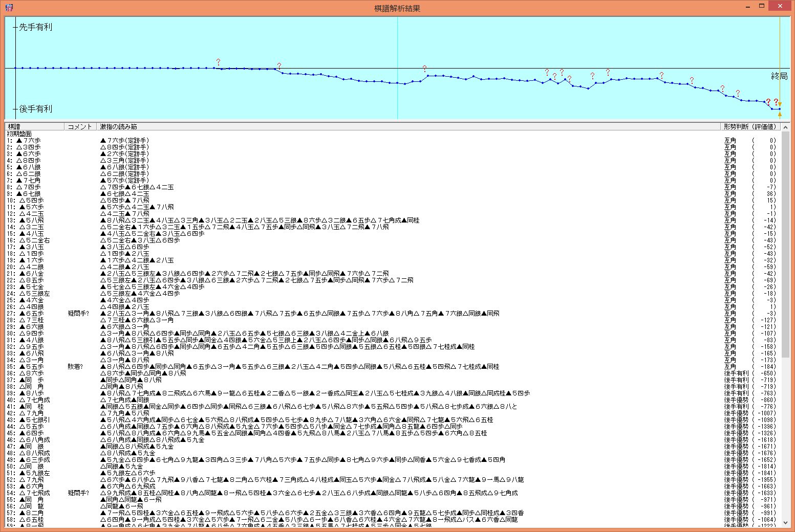
Task: Click the 終局 label on the graph
Action: click(779, 76)
